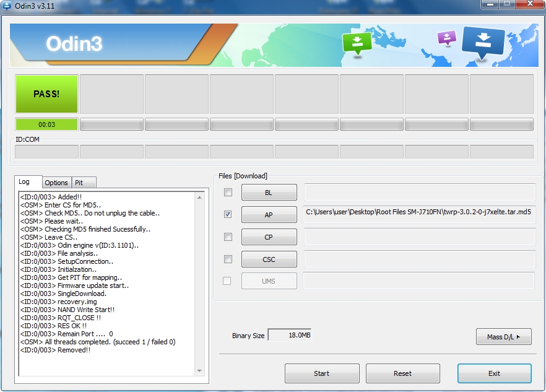Choose a file with the AP button
The width and height of the screenshot is (546, 392).
pos(269,215)
